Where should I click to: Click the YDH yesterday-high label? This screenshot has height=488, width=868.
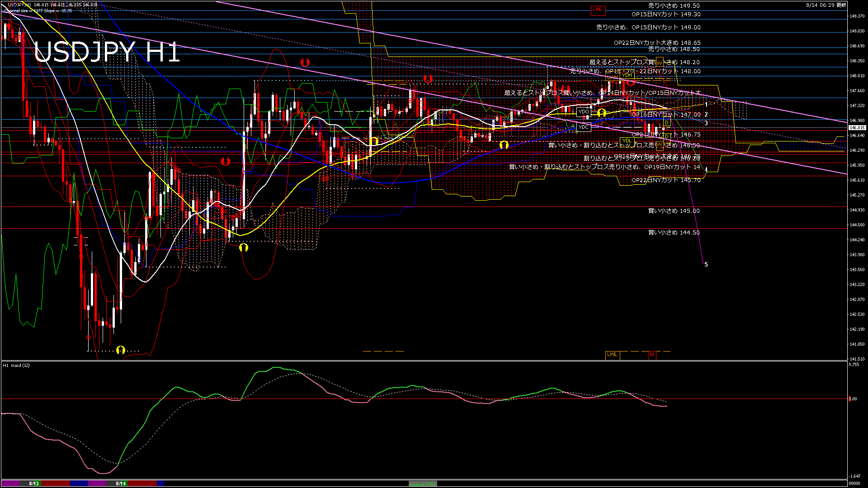coord(627,75)
